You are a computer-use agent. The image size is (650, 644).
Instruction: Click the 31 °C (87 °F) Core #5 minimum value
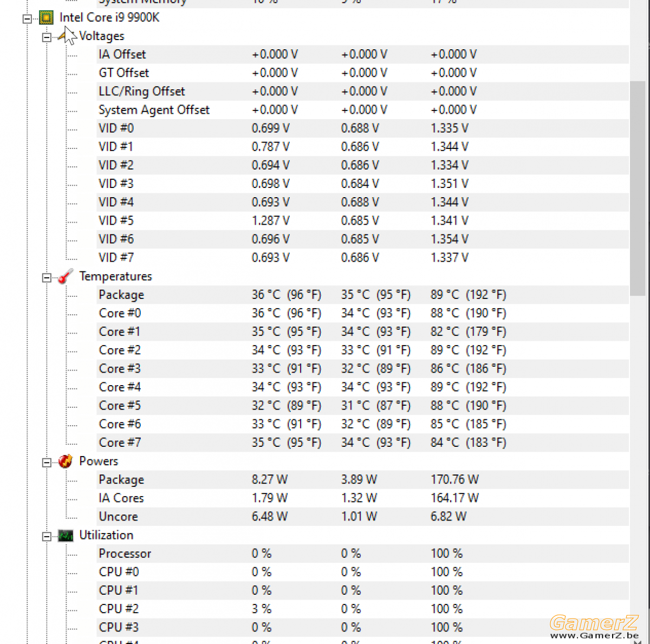[376, 405]
